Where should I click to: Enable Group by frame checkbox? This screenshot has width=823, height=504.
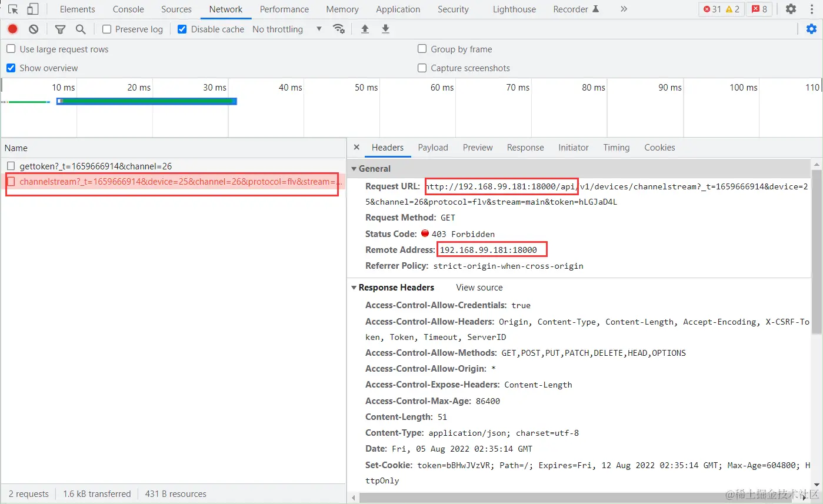pos(422,49)
